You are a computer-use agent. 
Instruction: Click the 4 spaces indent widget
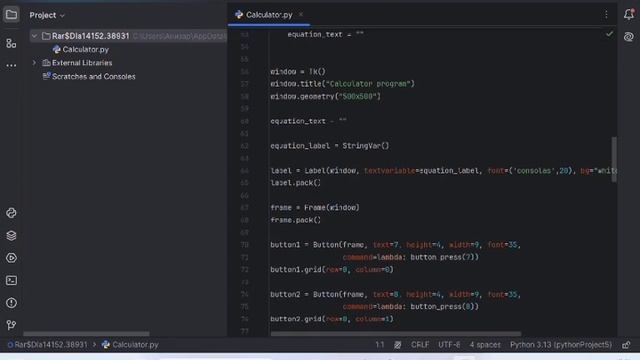(485, 345)
